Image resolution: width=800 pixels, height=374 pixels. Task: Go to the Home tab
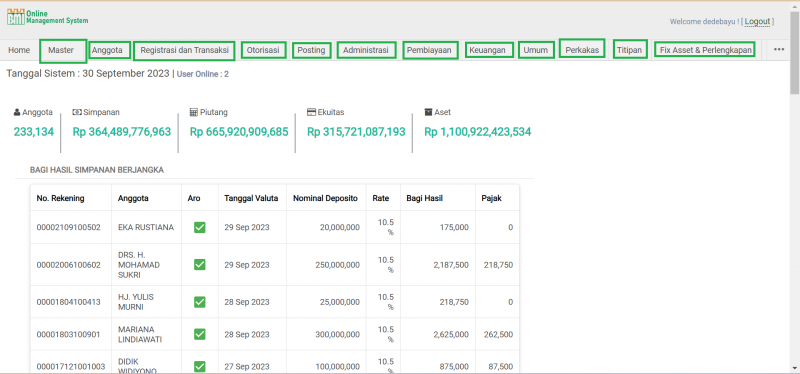[19, 50]
